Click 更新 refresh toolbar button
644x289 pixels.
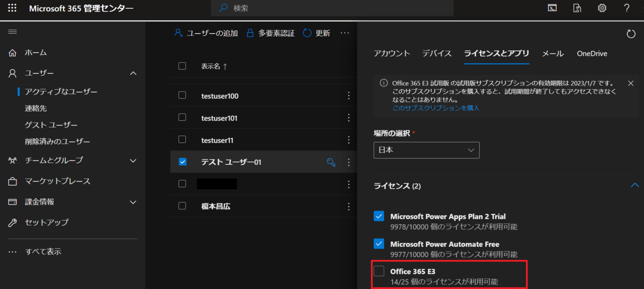pyautogui.click(x=316, y=33)
